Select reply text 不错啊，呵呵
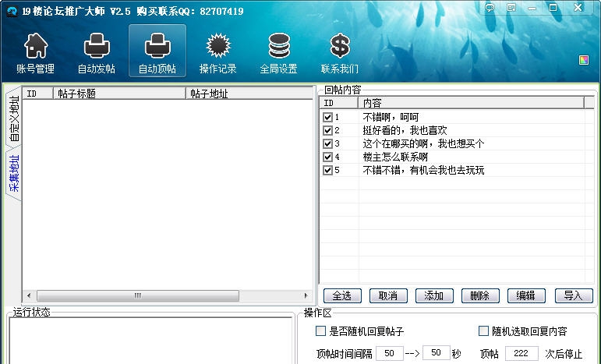This screenshot has width=601, height=364. [391, 117]
